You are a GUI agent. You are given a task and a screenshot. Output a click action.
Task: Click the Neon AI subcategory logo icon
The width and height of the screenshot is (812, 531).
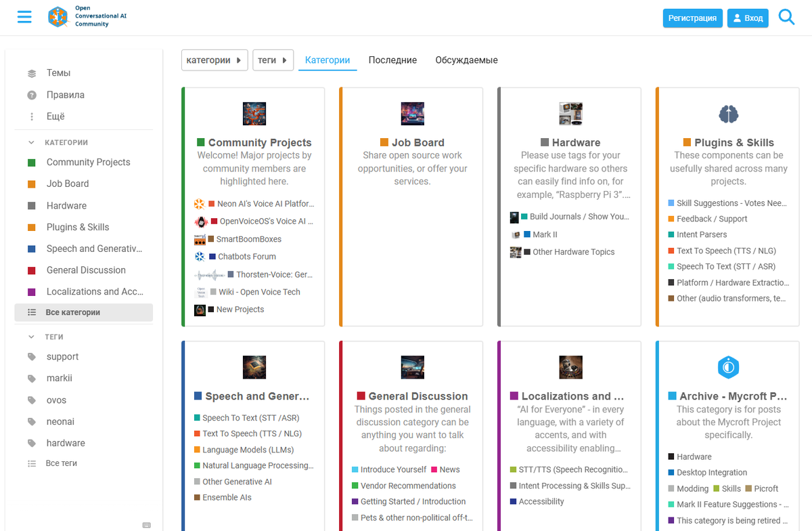(x=199, y=204)
